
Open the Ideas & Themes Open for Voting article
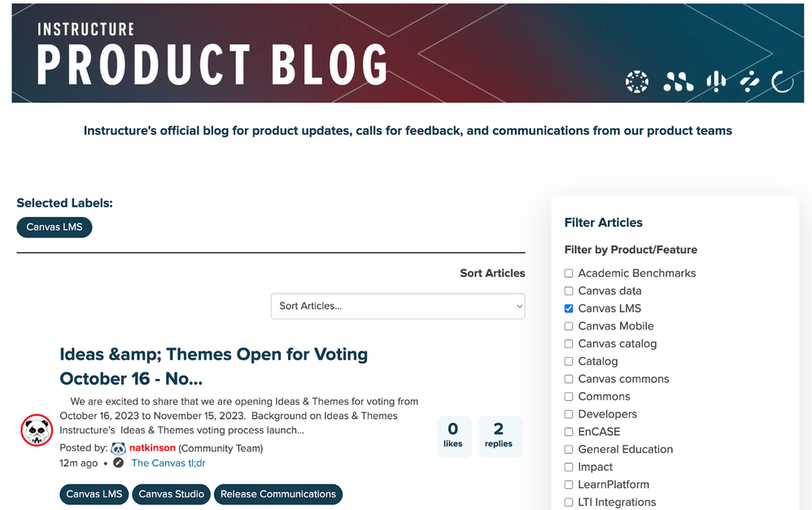point(213,367)
